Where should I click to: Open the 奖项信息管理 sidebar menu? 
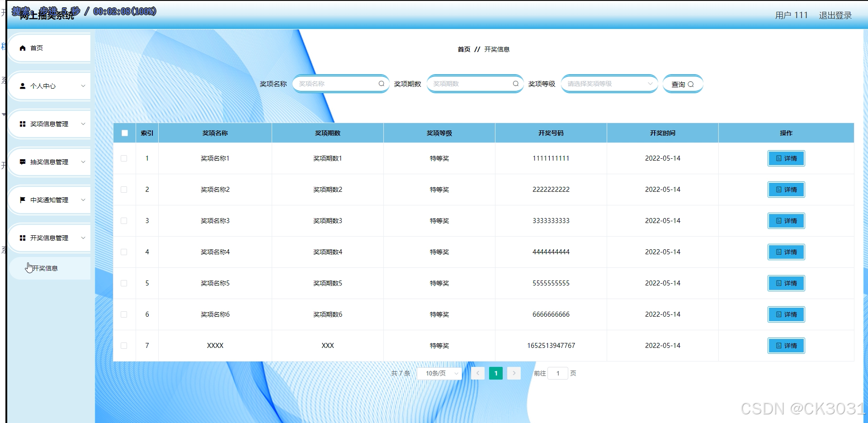(x=50, y=124)
